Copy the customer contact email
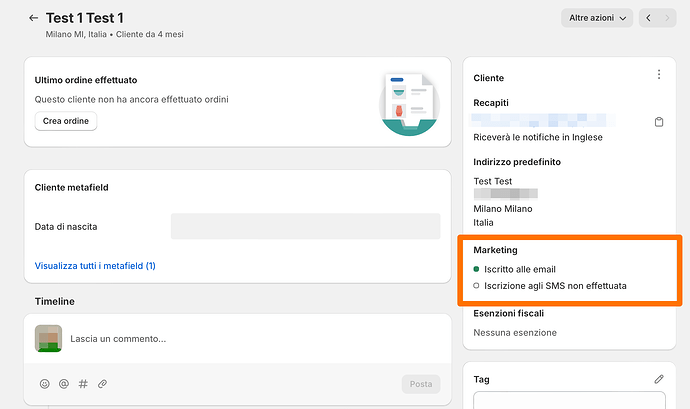The width and height of the screenshot is (690, 409). coord(659,122)
